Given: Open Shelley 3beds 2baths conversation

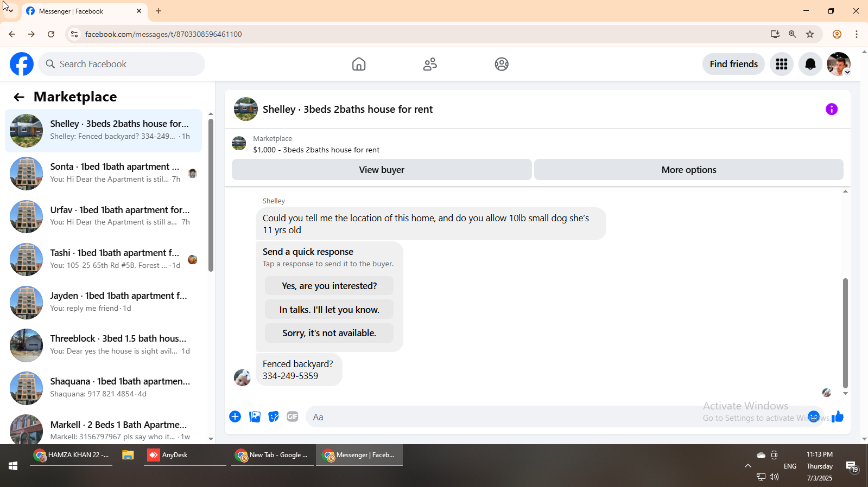Looking at the screenshot, I should pos(103,131).
